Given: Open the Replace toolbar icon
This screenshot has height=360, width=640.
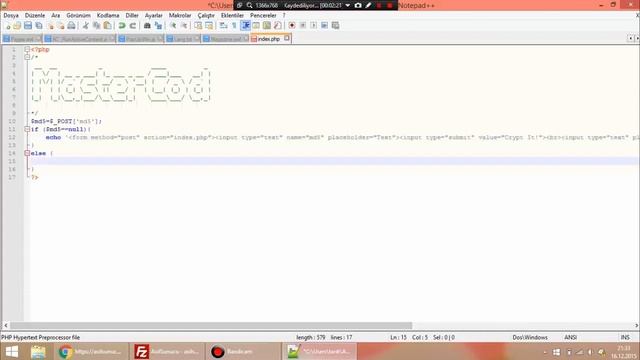Looking at the screenshot, I should tap(158, 26).
